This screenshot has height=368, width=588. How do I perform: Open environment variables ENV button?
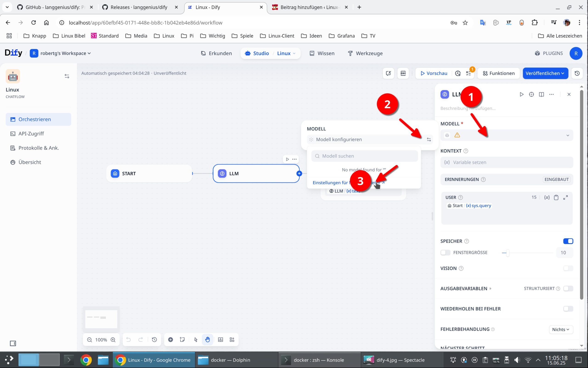point(403,73)
